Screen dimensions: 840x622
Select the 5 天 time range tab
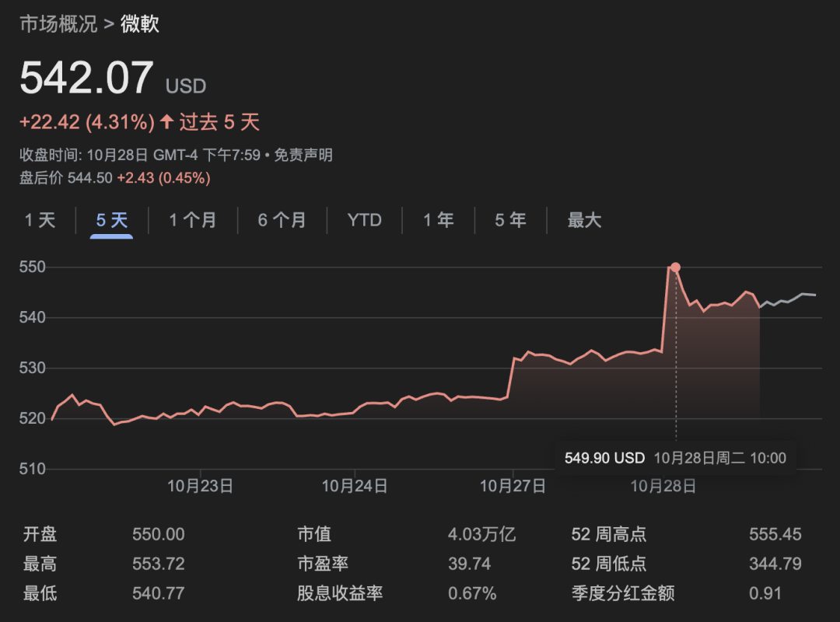(x=111, y=221)
